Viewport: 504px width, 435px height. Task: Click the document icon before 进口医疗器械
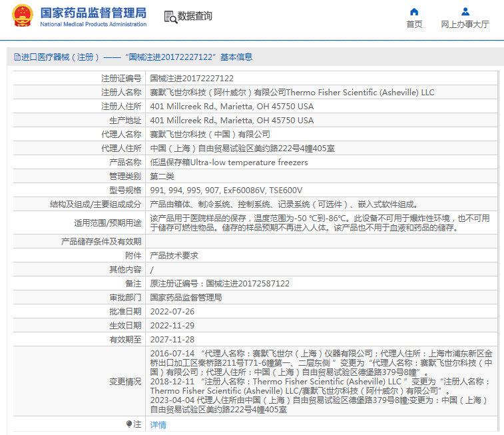[17, 57]
